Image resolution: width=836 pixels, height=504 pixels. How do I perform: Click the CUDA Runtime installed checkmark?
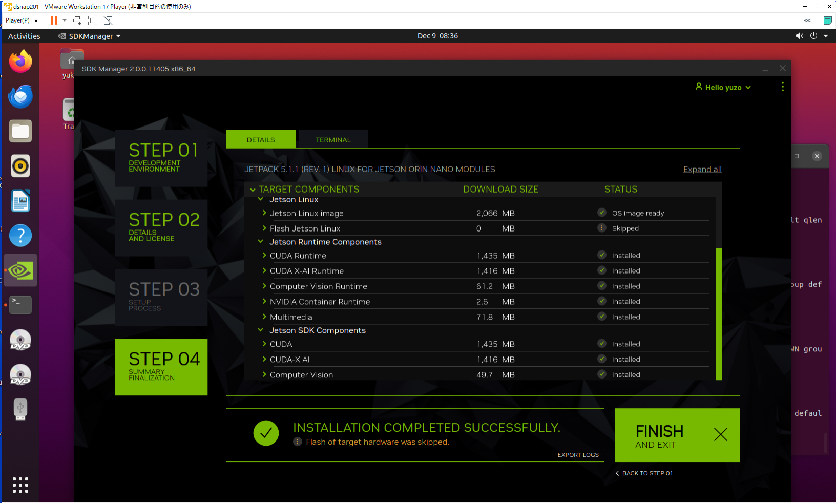pyautogui.click(x=602, y=255)
